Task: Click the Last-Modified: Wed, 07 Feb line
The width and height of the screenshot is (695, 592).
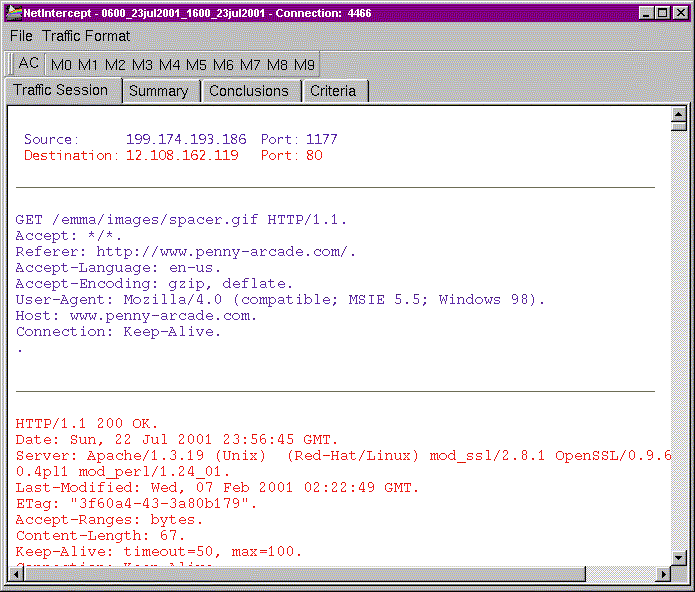Action: tap(217, 487)
